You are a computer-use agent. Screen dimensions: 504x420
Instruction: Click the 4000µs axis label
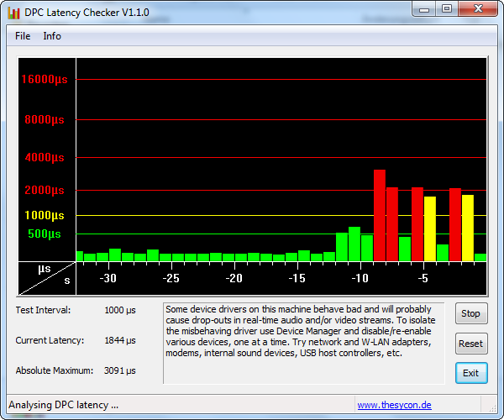click(45, 157)
